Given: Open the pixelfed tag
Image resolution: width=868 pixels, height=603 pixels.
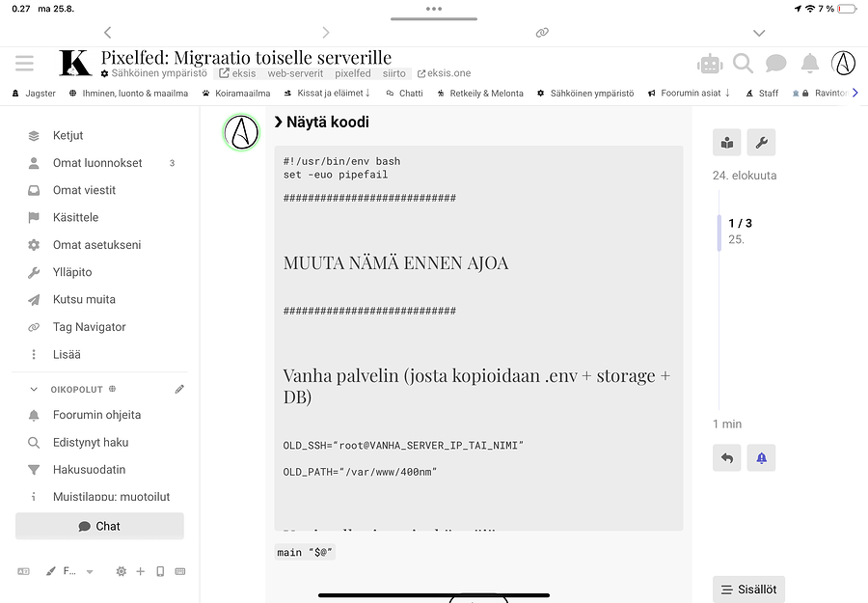Looking at the screenshot, I should tap(353, 73).
